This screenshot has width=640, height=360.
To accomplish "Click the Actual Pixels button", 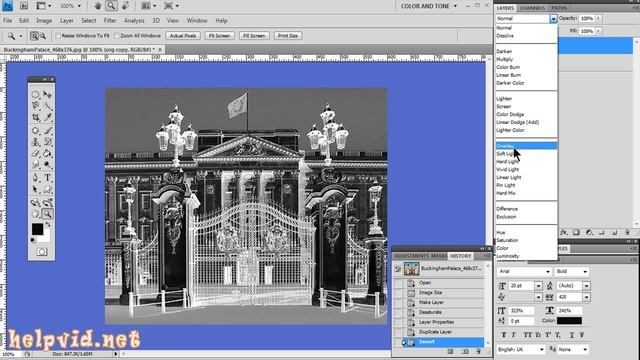I will click(183, 36).
